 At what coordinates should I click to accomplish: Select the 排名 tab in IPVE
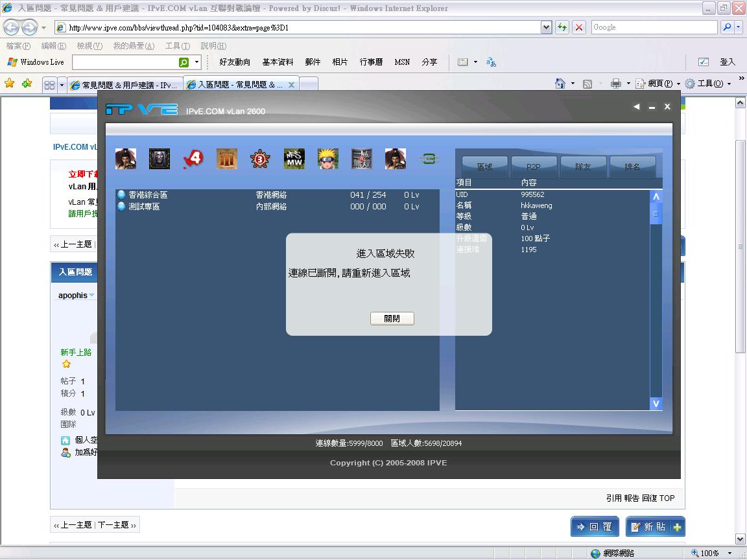point(633,166)
